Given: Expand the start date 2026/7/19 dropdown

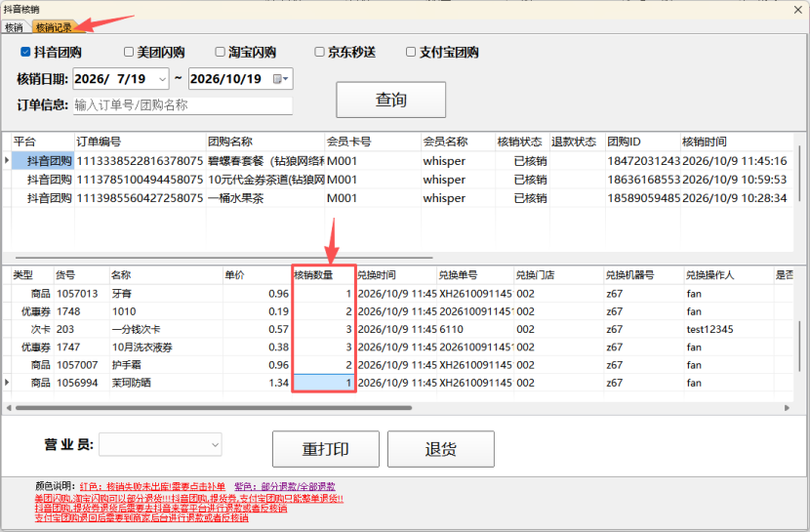Looking at the screenshot, I should [x=162, y=79].
